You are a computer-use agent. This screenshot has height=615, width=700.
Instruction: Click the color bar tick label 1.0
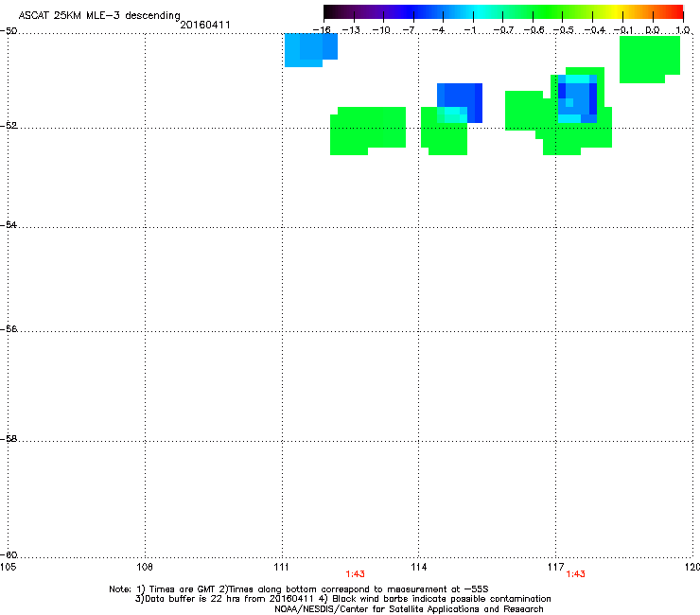click(683, 30)
